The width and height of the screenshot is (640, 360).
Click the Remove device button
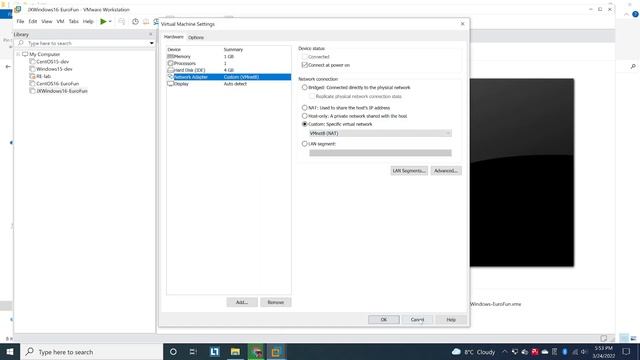pyautogui.click(x=276, y=302)
